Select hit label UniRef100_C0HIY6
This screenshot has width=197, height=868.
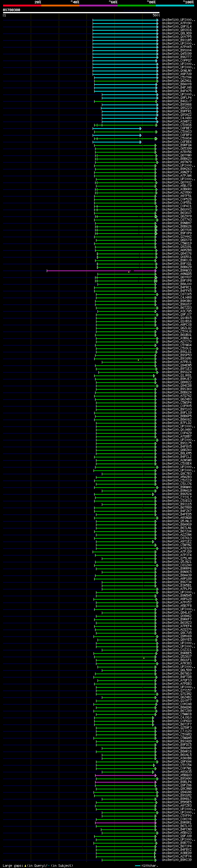coord(177,819)
